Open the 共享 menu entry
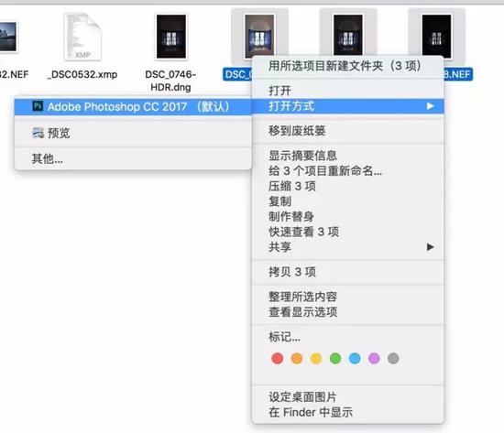504x433 pixels. pyautogui.click(x=348, y=247)
